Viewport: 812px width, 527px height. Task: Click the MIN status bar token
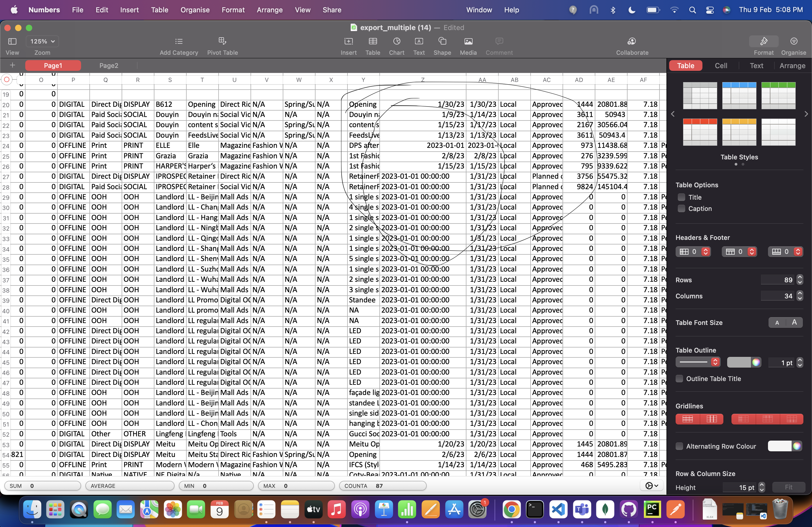pyautogui.click(x=216, y=486)
